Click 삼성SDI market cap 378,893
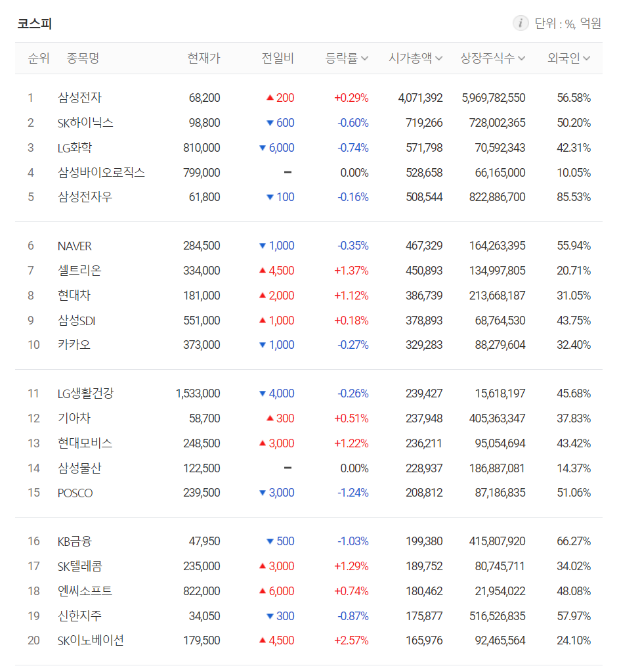Image resolution: width=619 pixels, height=672 pixels. click(x=424, y=321)
